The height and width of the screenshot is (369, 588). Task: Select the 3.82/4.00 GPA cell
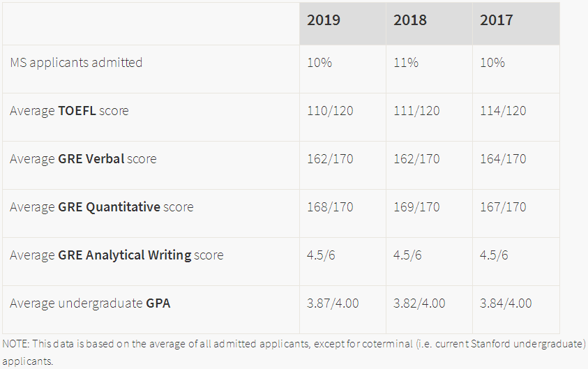pyautogui.click(x=419, y=303)
